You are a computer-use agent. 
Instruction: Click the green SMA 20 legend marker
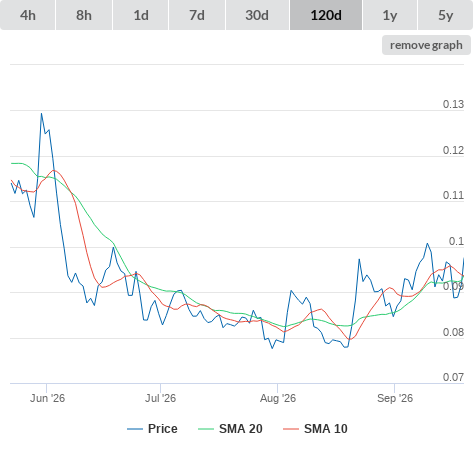coord(206,429)
